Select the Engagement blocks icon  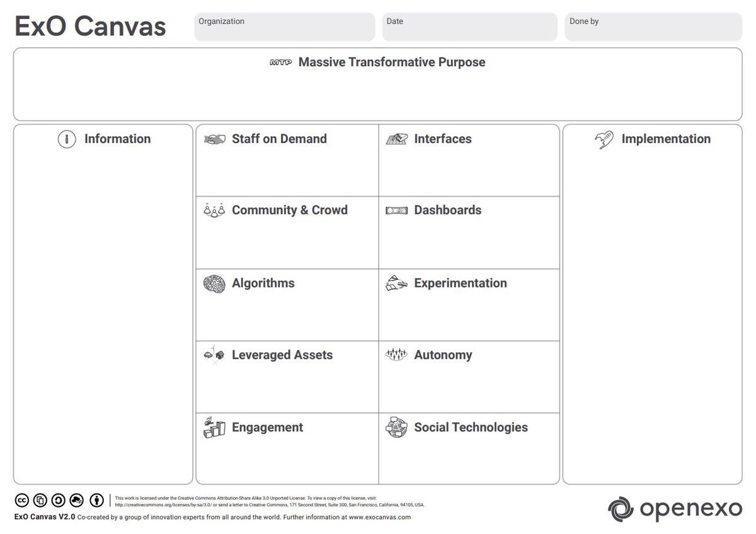point(214,427)
